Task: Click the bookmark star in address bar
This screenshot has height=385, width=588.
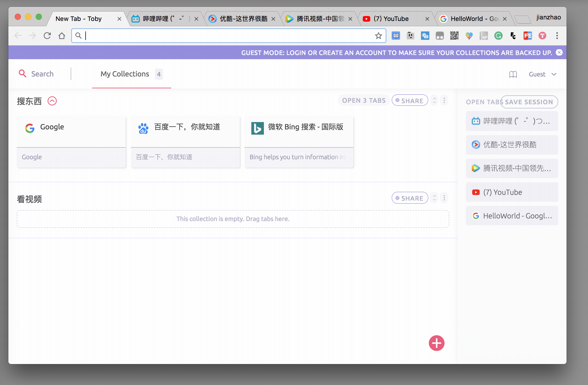Action: [x=378, y=36]
